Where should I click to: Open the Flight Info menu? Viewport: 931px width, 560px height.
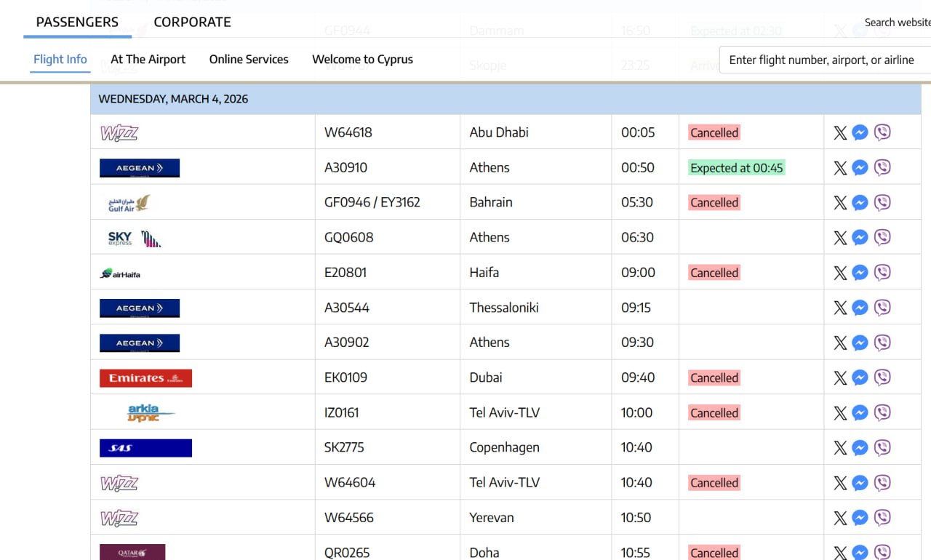[x=60, y=60]
